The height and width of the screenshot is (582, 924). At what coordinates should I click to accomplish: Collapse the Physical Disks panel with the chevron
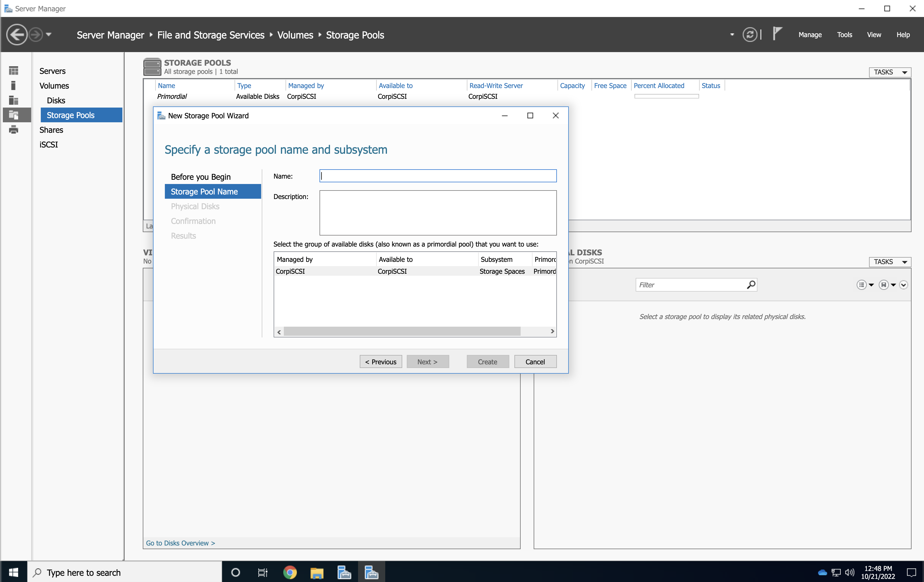(x=904, y=285)
